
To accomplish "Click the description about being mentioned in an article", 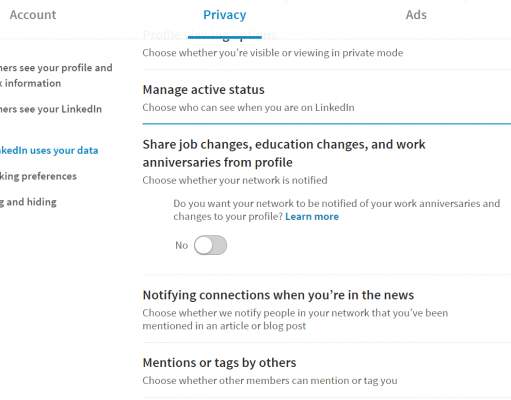I will 295,319.
